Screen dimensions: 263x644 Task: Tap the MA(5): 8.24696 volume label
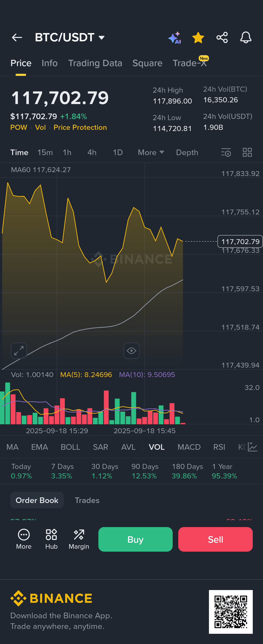(86, 374)
